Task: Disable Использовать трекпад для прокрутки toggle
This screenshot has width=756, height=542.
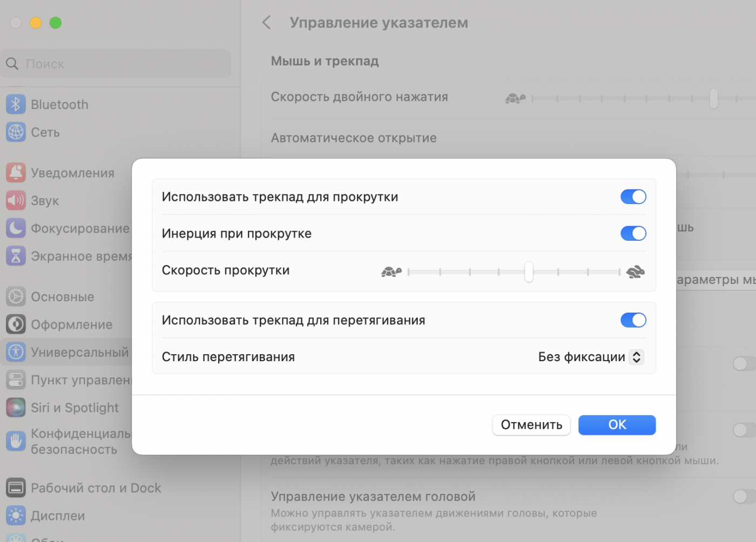Action: coord(633,197)
